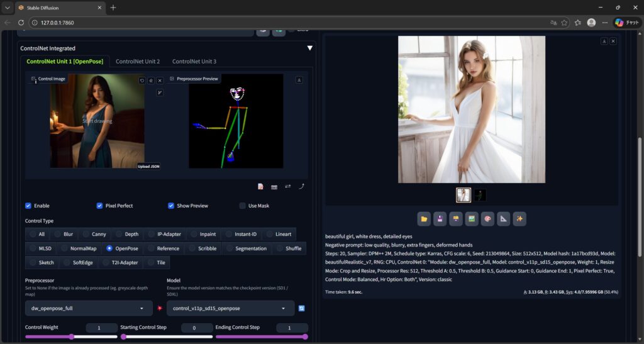Image resolution: width=644 pixels, height=344 pixels.
Task: Click the sparkle upscale icon under the result
Action: (519, 219)
